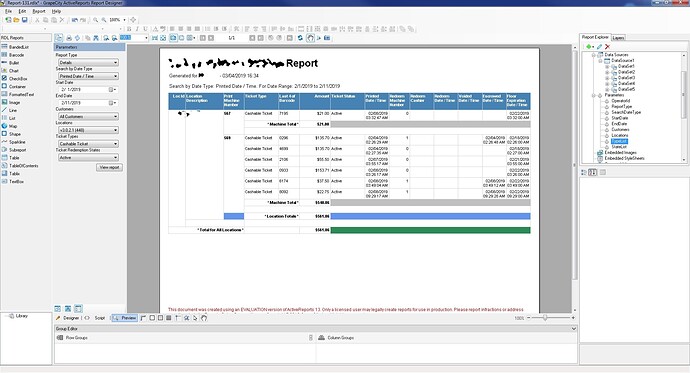Screen dimensions: 690x373
Task: Open the Report menu
Action: coord(39,11)
